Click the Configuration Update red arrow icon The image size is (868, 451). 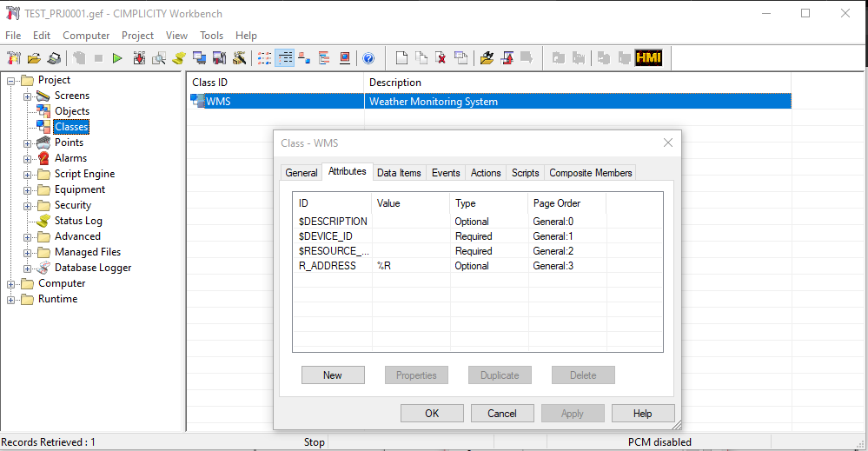(x=139, y=58)
